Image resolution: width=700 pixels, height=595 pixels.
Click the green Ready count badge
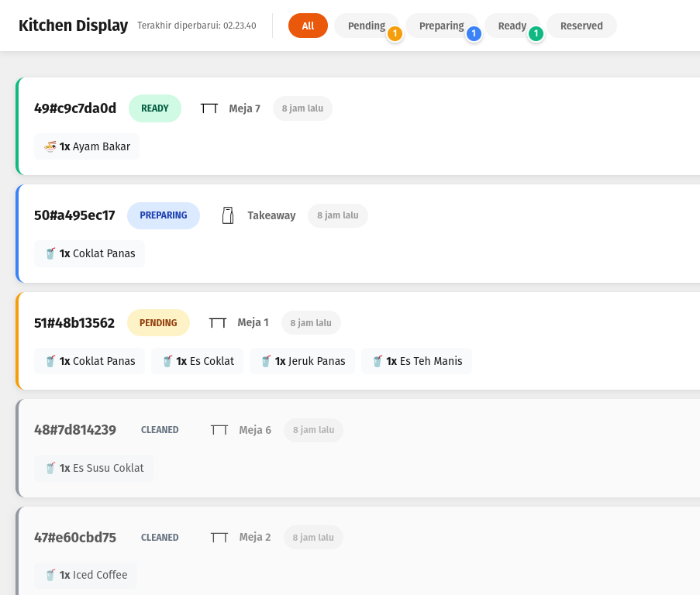pos(536,33)
